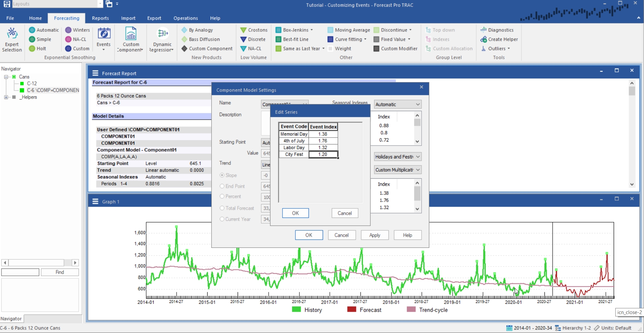
Task: Open Custom Component tool
Action: (x=131, y=40)
